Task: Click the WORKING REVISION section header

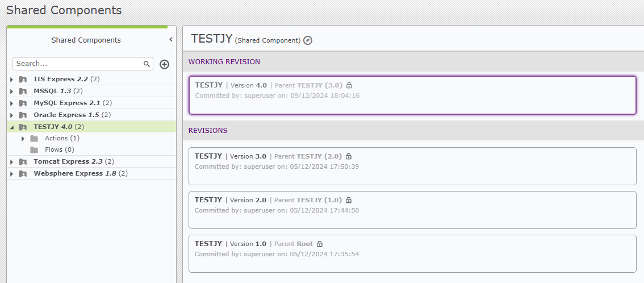Action: tap(224, 61)
